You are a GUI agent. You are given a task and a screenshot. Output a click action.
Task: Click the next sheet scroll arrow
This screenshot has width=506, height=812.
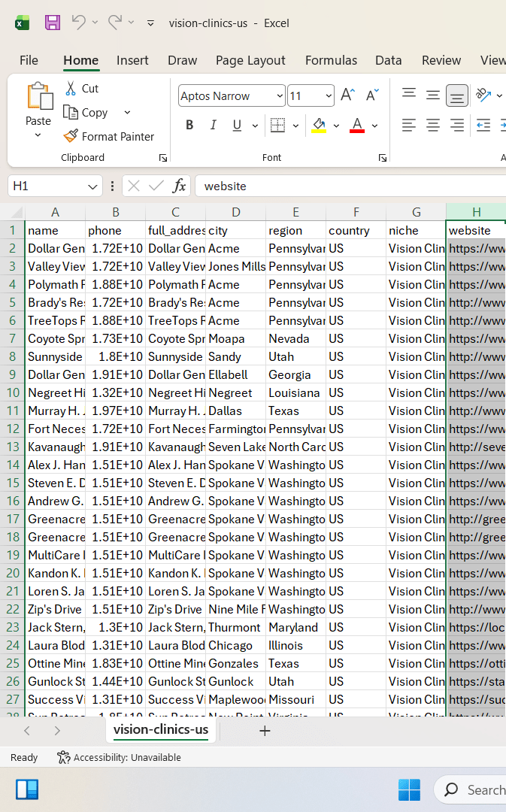pyautogui.click(x=57, y=731)
